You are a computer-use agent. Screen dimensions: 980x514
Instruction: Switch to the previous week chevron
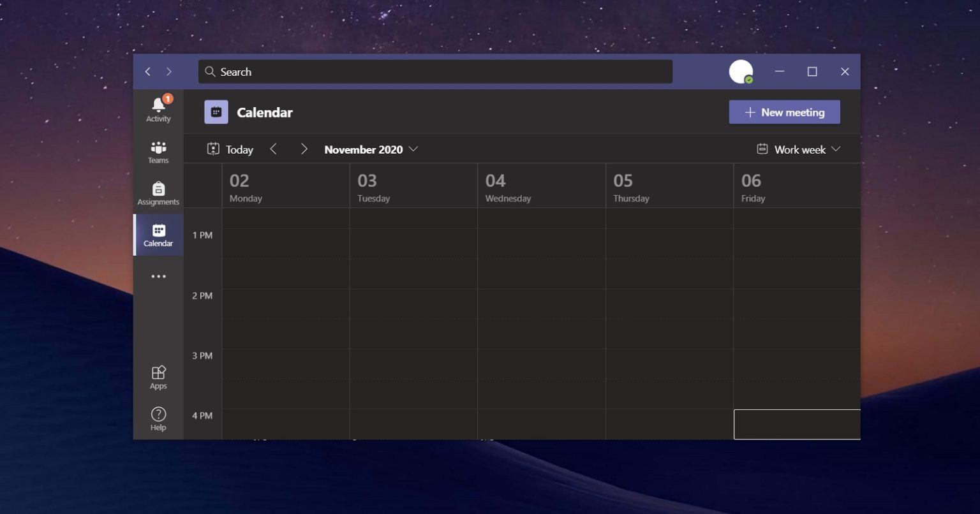(273, 149)
